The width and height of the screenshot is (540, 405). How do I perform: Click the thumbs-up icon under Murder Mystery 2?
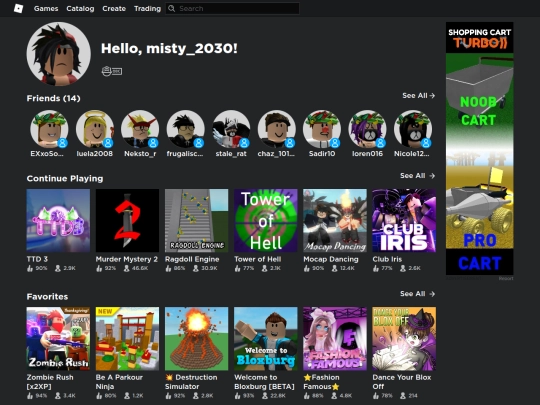99,268
